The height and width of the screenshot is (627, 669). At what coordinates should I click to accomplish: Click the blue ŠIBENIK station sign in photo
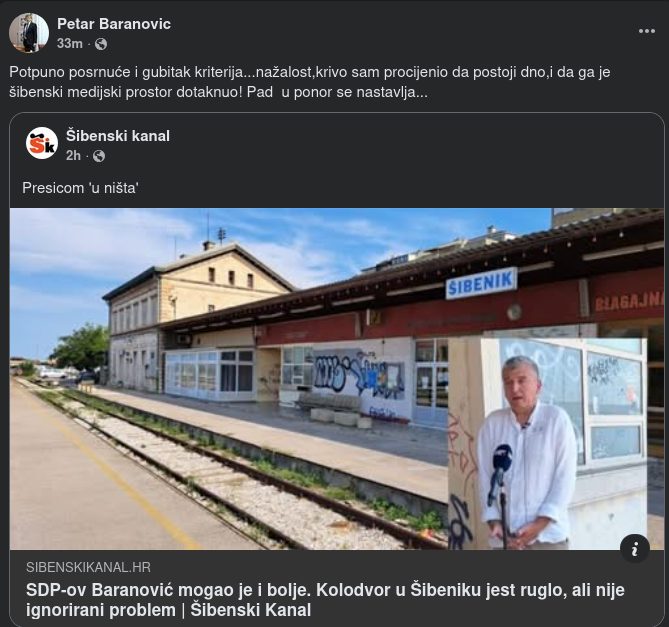point(481,283)
